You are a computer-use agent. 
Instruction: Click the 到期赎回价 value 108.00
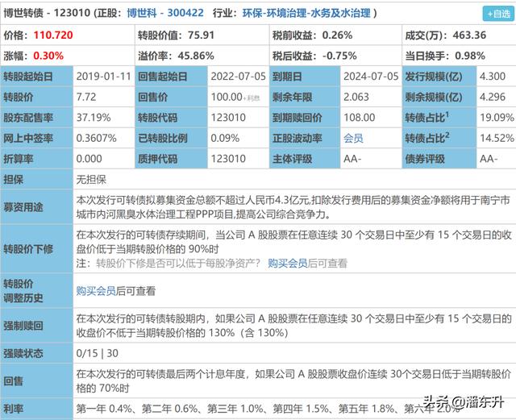tap(360, 118)
